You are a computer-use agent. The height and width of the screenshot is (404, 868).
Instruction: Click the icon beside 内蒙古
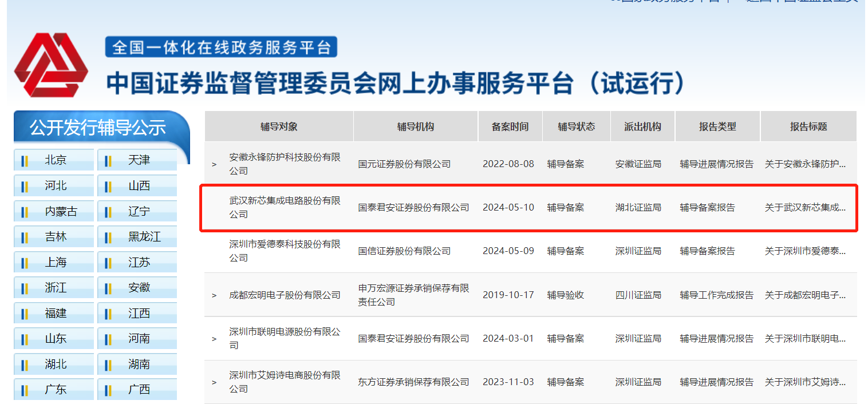[25, 212]
